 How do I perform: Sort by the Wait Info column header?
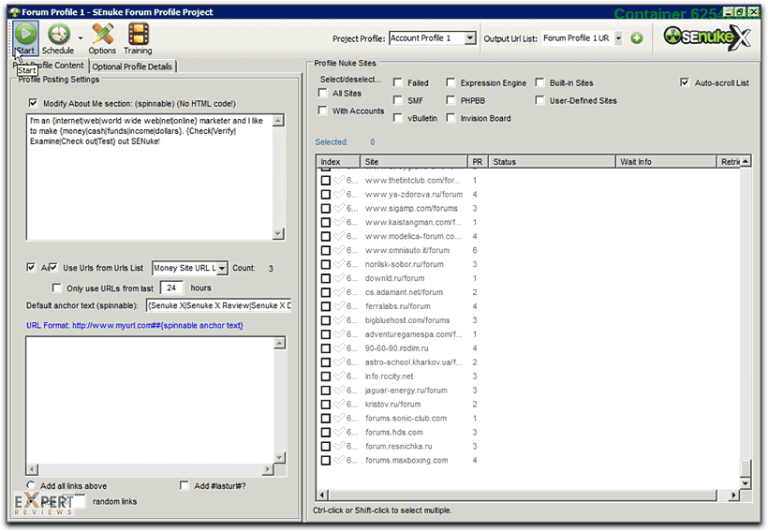pos(666,162)
